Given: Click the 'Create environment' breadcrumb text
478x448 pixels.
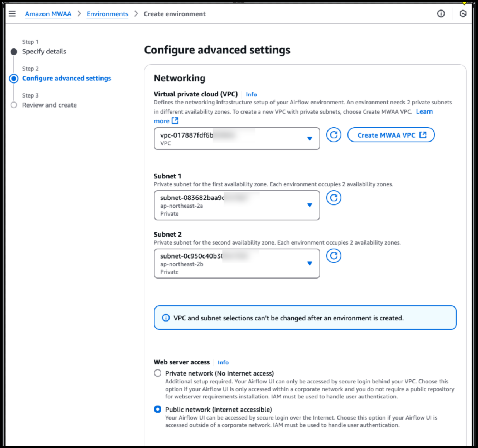Looking at the screenshot, I should click(175, 14).
